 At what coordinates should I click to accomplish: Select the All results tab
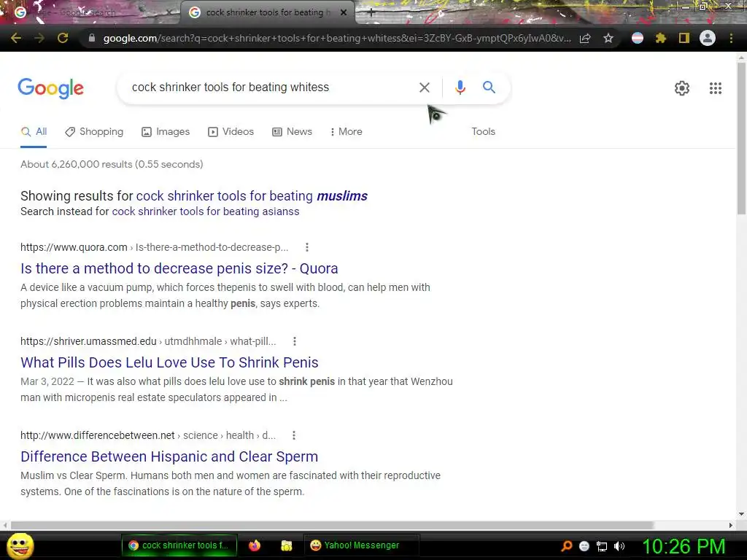pyautogui.click(x=34, y=132)
